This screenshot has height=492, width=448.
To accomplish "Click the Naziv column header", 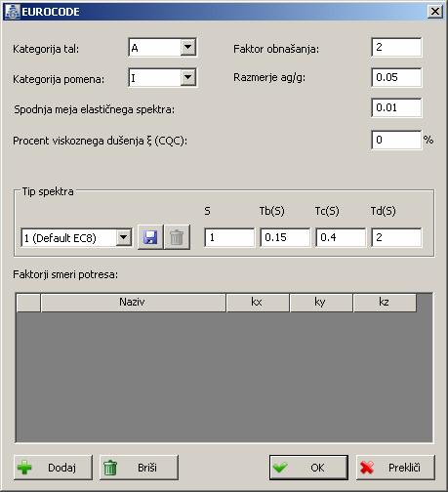I will click(x=134, y=303).
